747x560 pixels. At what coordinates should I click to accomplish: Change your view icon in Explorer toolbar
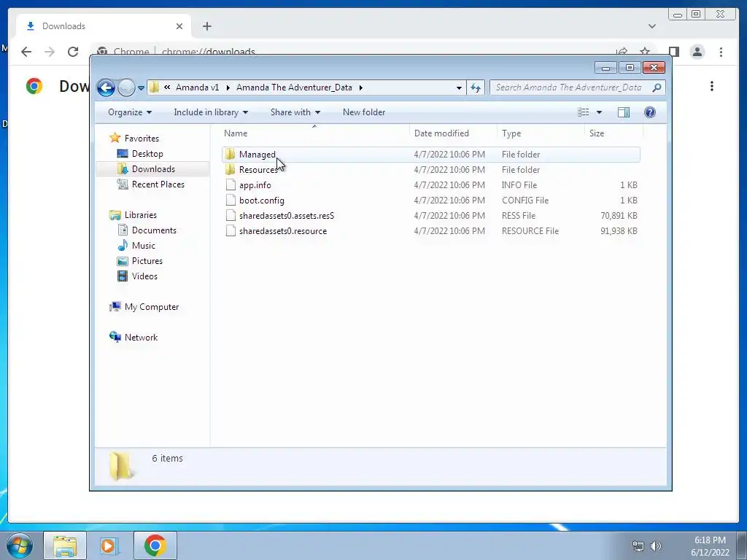[584, 112]
